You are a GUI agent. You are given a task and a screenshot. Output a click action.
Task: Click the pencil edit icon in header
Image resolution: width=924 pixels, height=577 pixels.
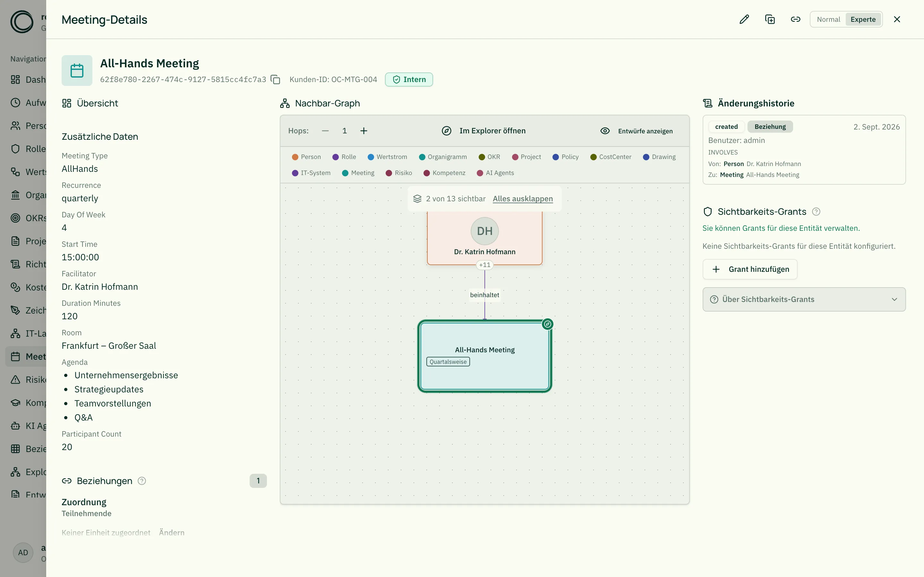[744, 20]
